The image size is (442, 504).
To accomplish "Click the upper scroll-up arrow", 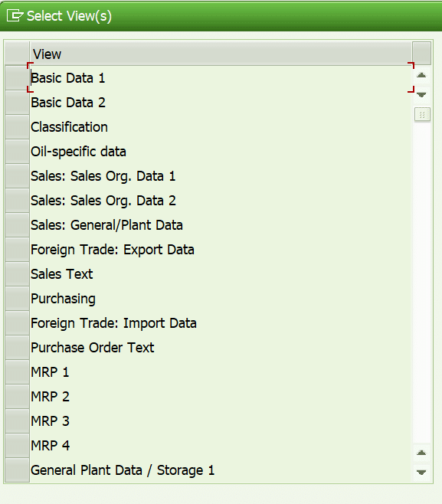I will tap(421, 75).
